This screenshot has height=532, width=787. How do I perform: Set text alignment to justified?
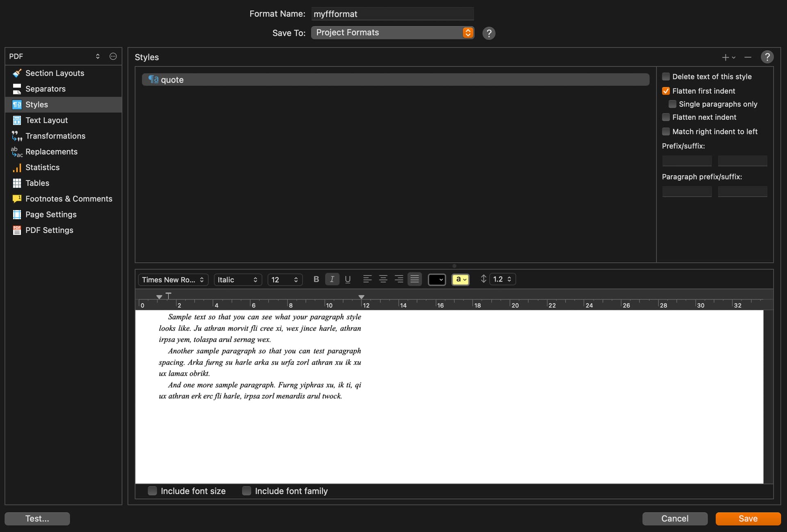pos(415,280)
